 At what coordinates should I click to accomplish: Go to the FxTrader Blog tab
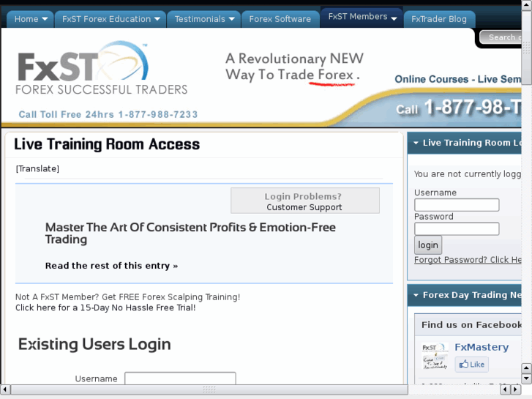[x=439, y=19]
